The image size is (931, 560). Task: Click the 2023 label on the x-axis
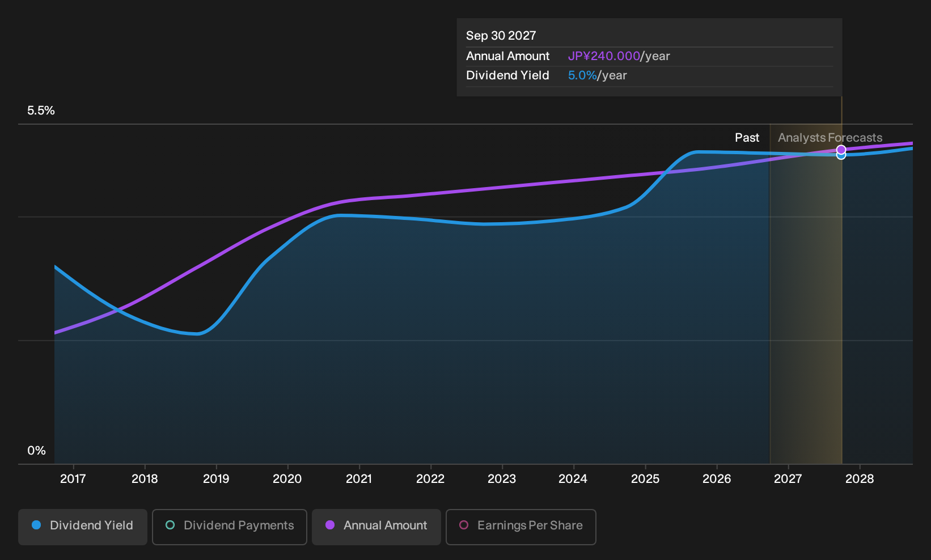(502, 479)
